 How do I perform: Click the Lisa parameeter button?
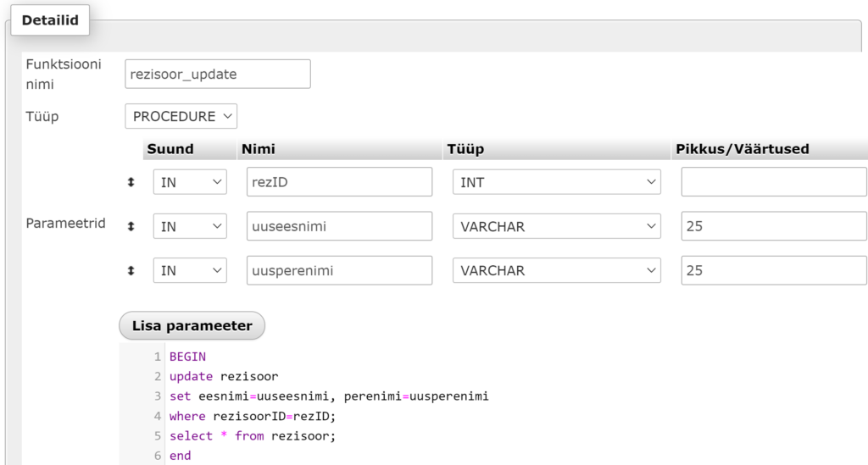coord(192,326)
